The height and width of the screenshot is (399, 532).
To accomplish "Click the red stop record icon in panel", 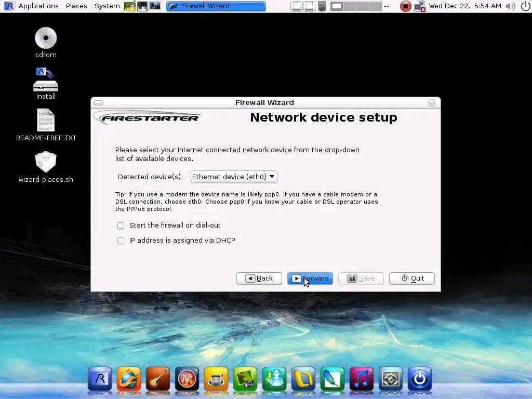I will [x=405, y=6].
